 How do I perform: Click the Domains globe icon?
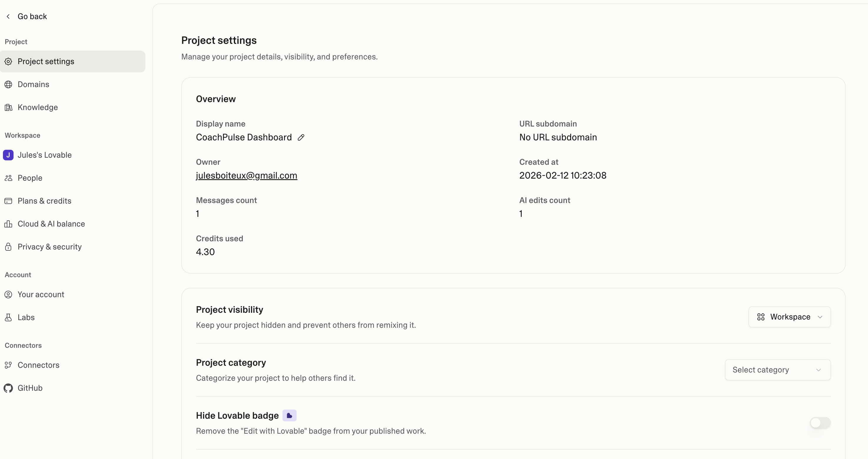click(x=9, y=84)
